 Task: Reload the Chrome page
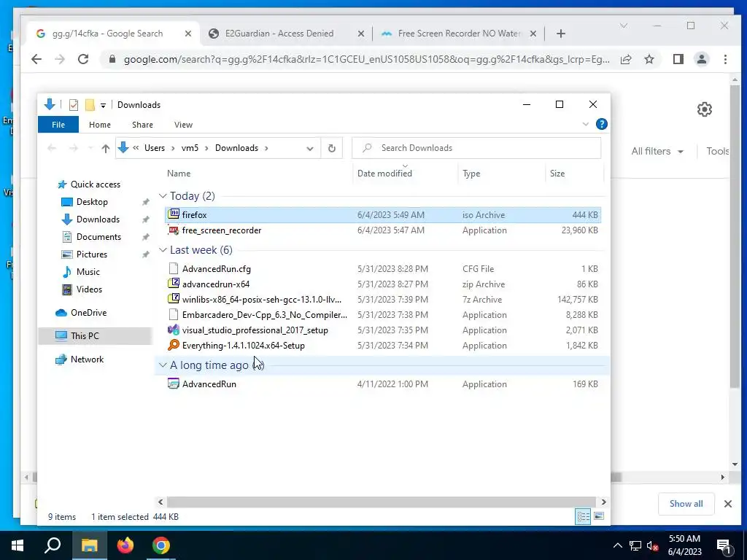[x=83, y=59]
